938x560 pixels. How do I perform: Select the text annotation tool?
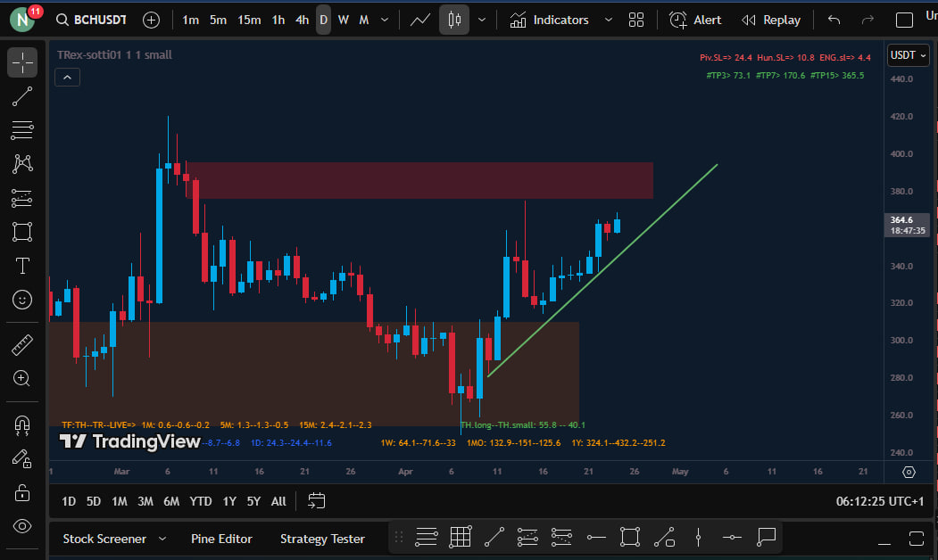tap(22, 266)
